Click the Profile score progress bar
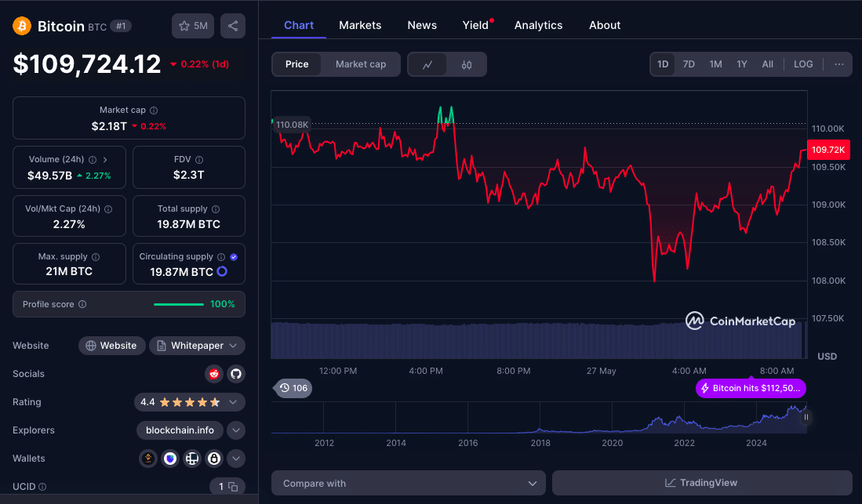 coord(179,304)
